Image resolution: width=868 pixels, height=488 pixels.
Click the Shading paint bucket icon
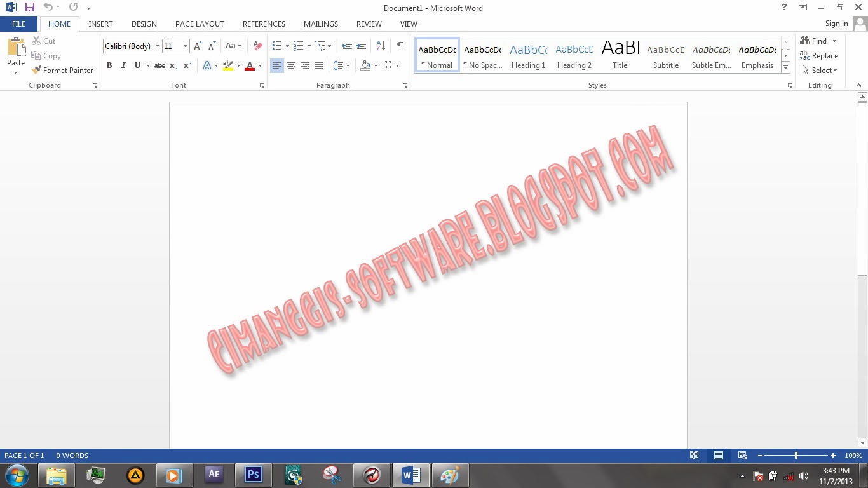click(x=365, y=65)
